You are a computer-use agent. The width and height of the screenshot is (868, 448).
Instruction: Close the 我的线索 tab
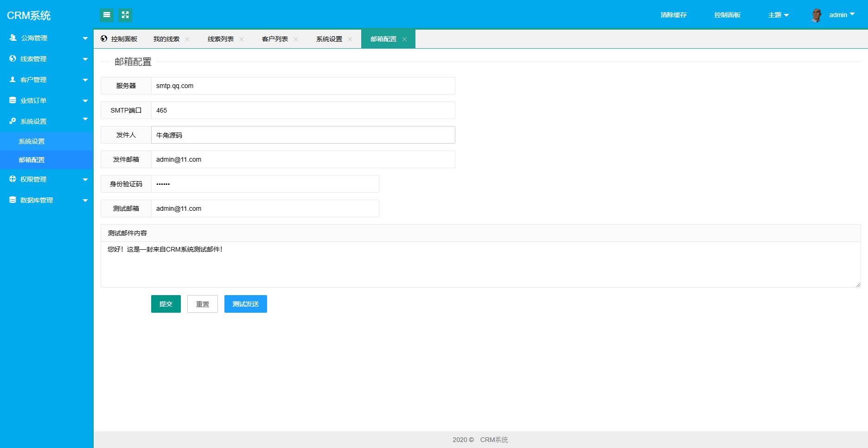187,39
